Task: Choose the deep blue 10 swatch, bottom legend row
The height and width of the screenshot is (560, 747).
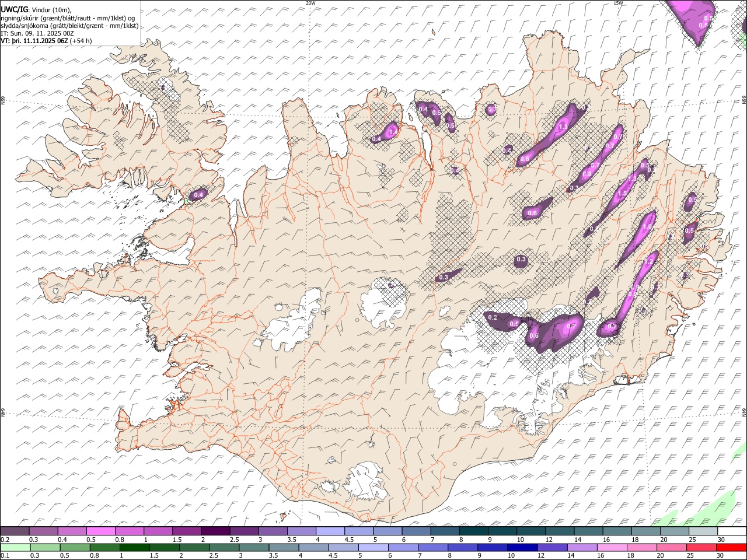Action: coord(522,547)
